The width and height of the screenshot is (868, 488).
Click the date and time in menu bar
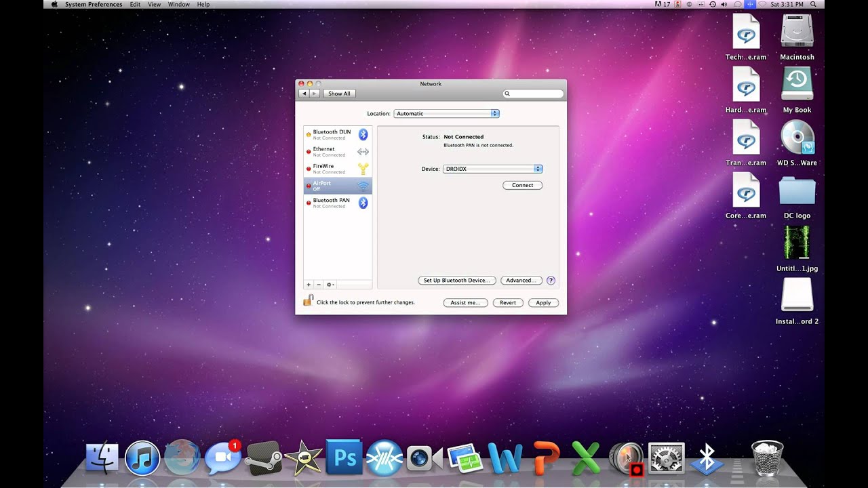786,4
